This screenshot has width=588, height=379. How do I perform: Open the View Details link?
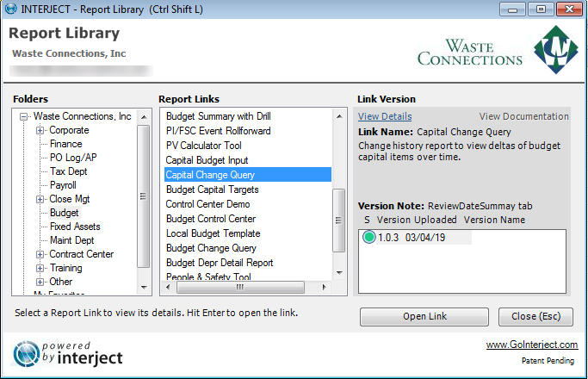tap(385, 116)
